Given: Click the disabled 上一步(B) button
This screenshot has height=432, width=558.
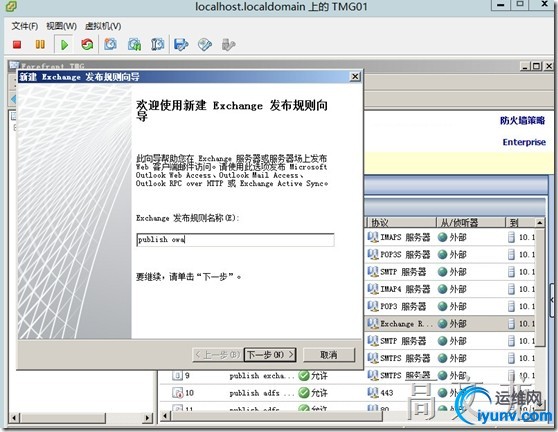Looking at the screenshot, I should pos(217,354).
